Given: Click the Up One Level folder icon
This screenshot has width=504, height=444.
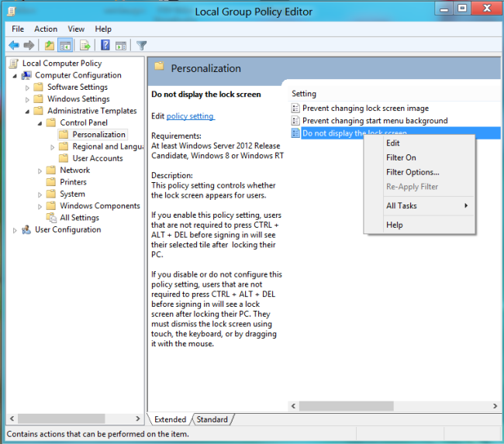Looking at the screenshot, I should coord(49,45).
